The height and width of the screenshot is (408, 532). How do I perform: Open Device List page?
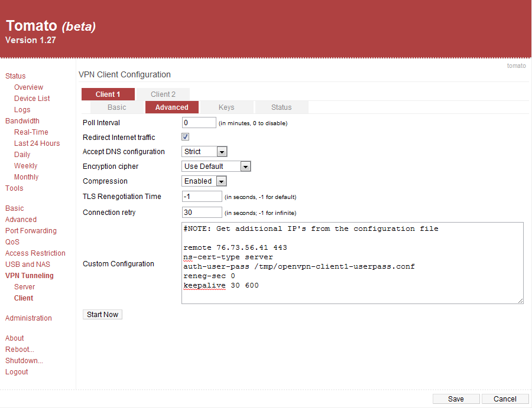(x=32, y=98)
